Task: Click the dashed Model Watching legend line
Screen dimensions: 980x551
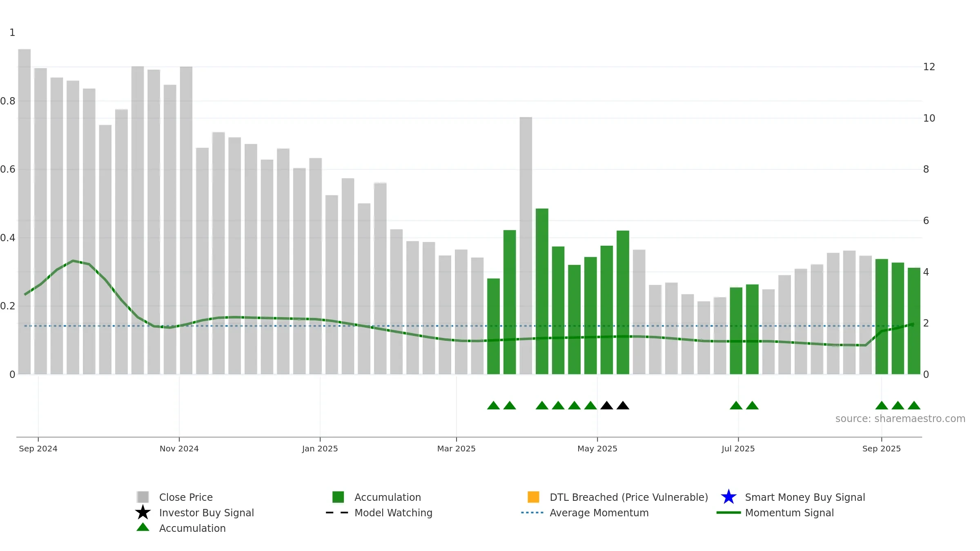Action: pos(337,513)
